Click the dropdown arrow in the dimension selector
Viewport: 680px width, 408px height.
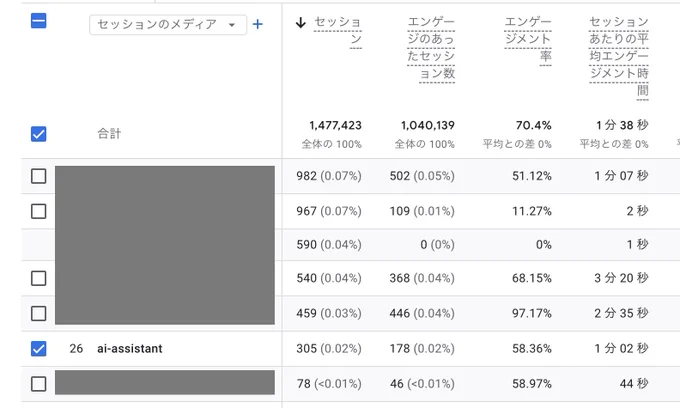232,25
